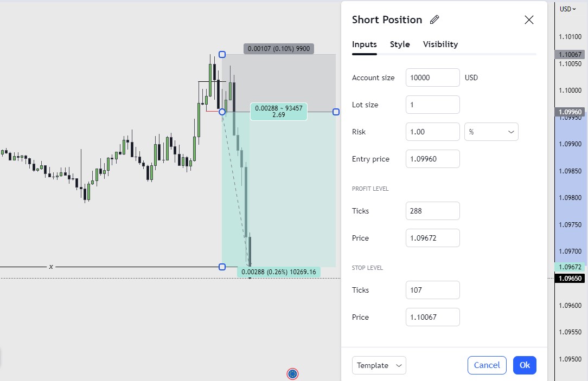Open the Risk unit % dropdown
This screenshot has height=381, width=588.
(491, 132)
